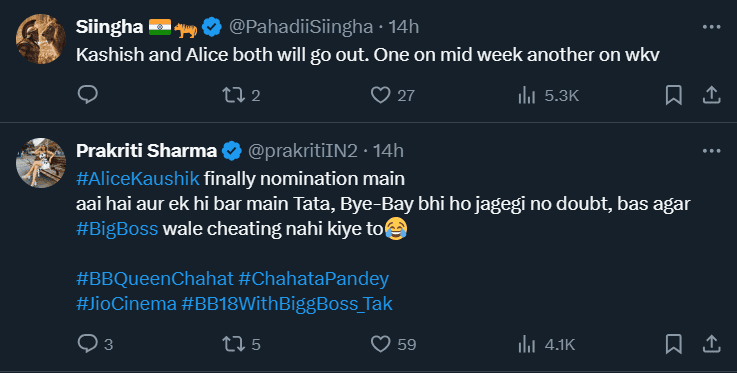Share Prakriti Sharma's tweet
Viewport: 737px width, 373px height.
712,344
